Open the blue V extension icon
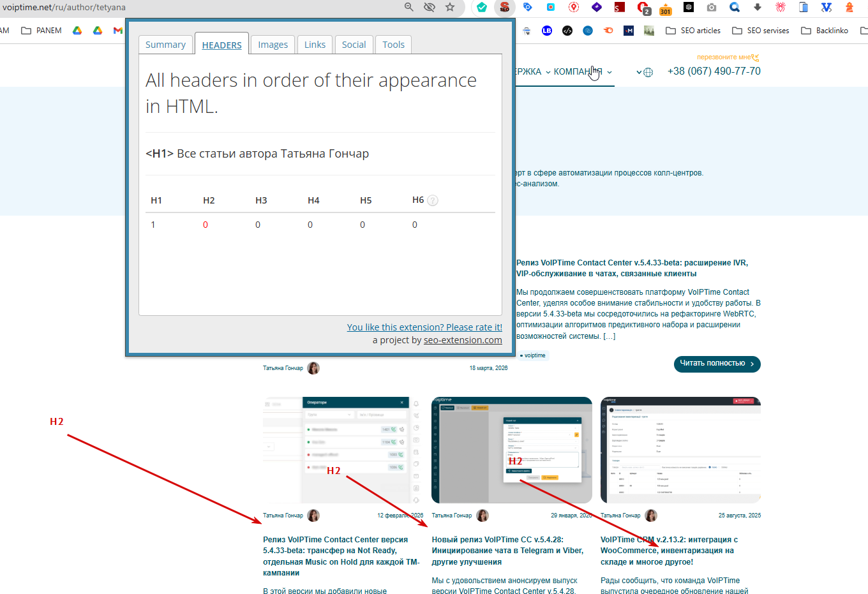This screenshot has height=594, width=868. (827, 7)
